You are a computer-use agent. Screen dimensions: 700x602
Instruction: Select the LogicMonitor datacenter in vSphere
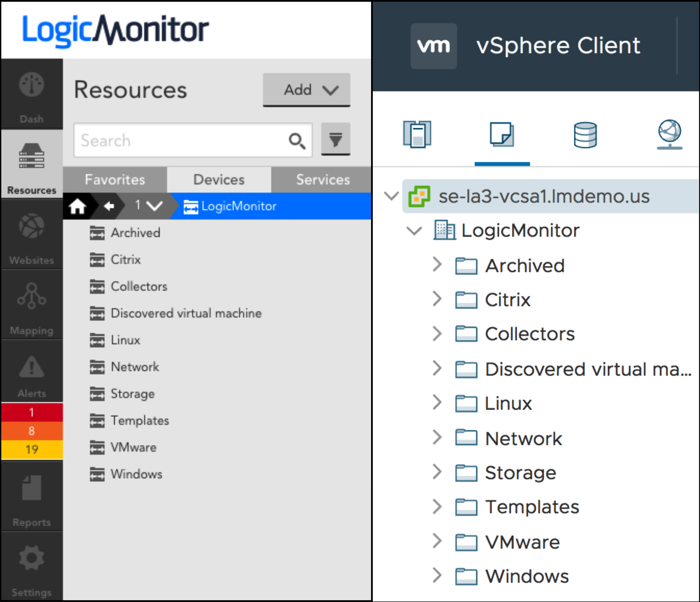(x=507, y=230)
